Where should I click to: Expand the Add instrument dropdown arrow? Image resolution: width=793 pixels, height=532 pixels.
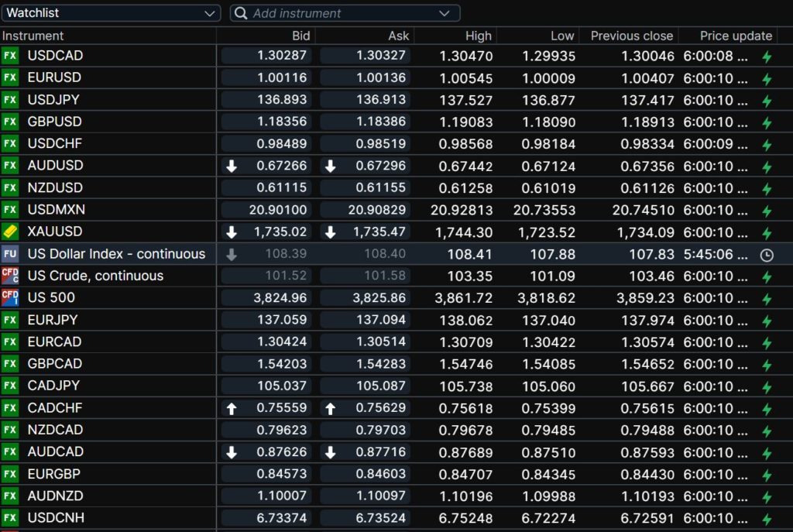445,13
